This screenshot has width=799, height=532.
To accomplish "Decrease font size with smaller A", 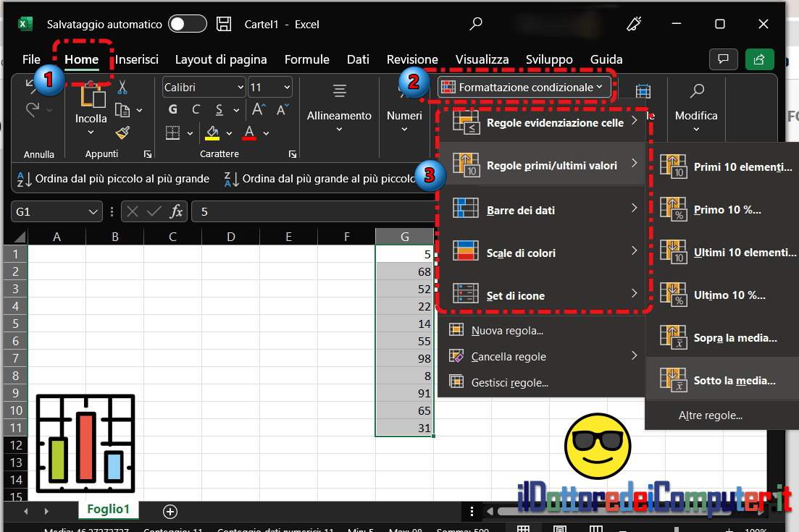I will point(283,109).
